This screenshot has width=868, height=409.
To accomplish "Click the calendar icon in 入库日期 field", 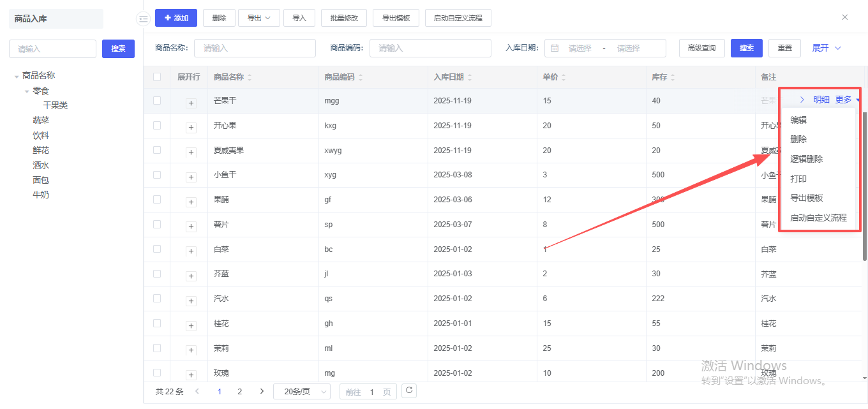I will tap(555, 48).
